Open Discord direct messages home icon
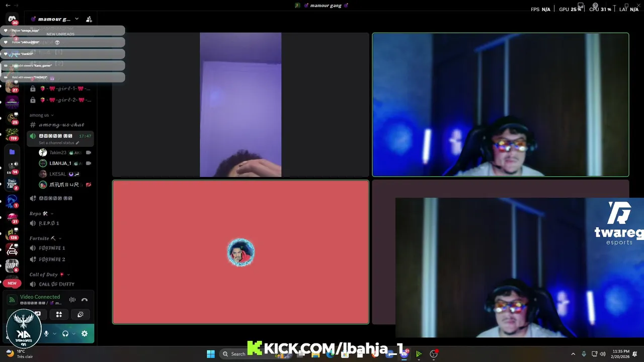 click(12, 19)
